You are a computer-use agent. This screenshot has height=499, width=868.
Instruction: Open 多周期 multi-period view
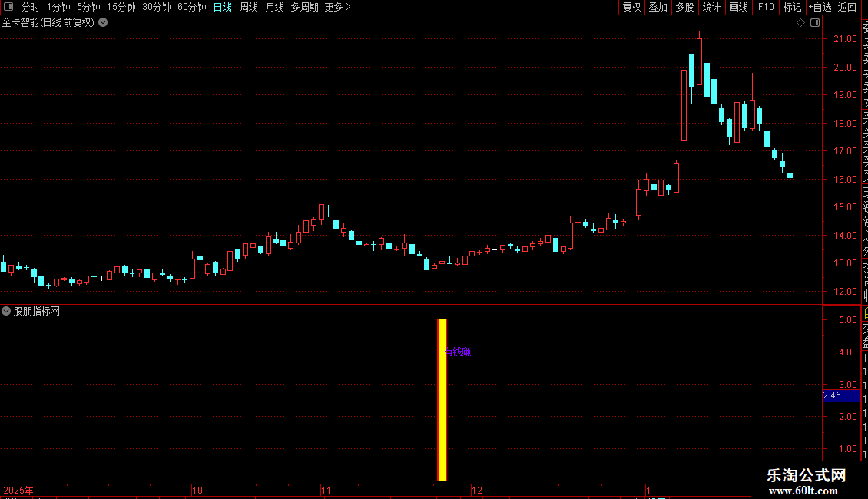[x=304, y=7]
